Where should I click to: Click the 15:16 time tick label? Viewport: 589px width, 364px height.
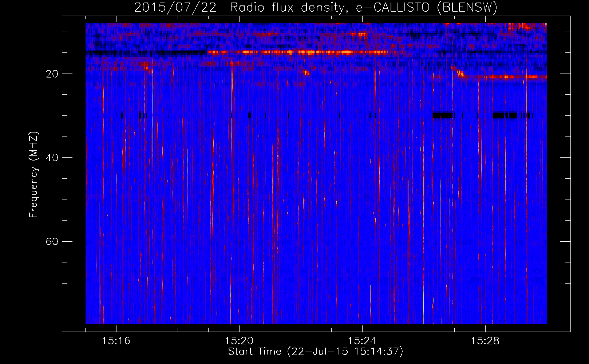pyautogui.click(x=116, y=341)
